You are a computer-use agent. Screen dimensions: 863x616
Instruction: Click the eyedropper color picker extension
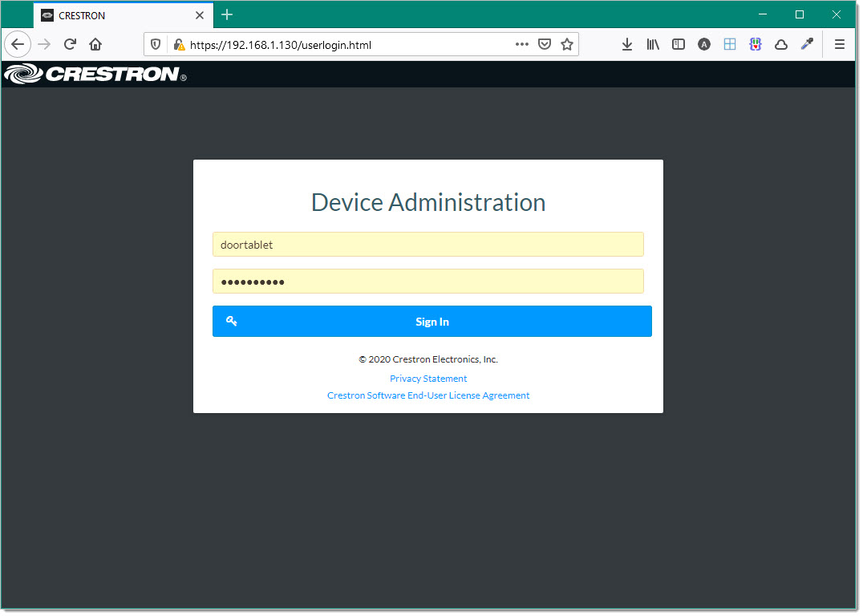(x=807, y=45)
